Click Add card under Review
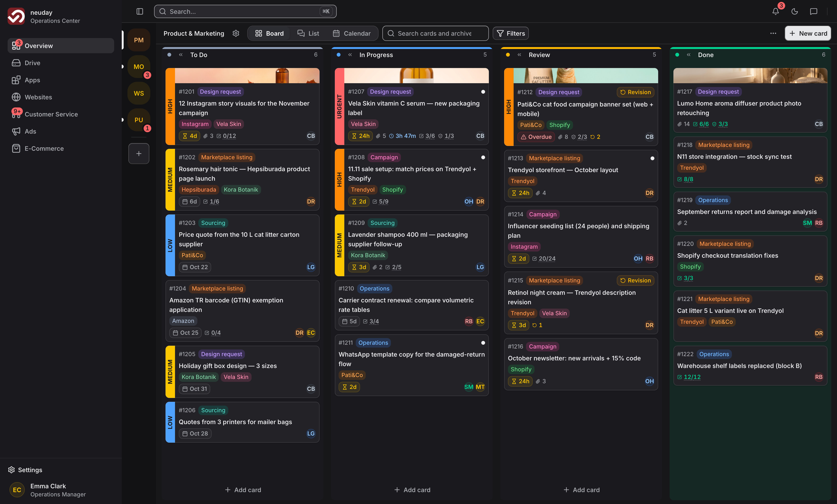This screenshot has height=504, width=837. pos(581,490)
